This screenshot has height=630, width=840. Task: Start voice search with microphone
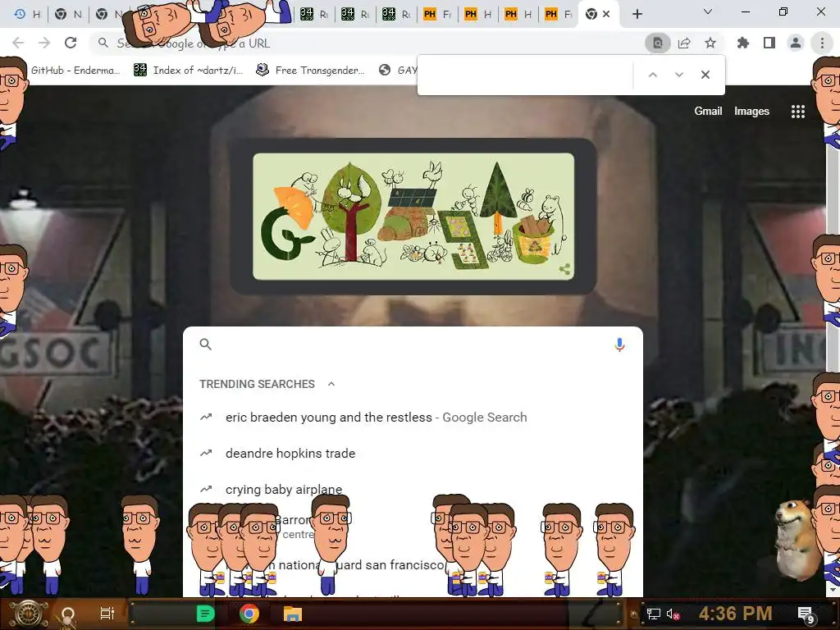[x=619, y=345]
